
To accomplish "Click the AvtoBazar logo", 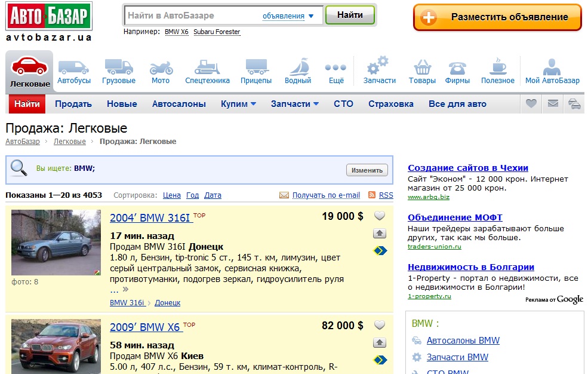I will tap(49, 16).
